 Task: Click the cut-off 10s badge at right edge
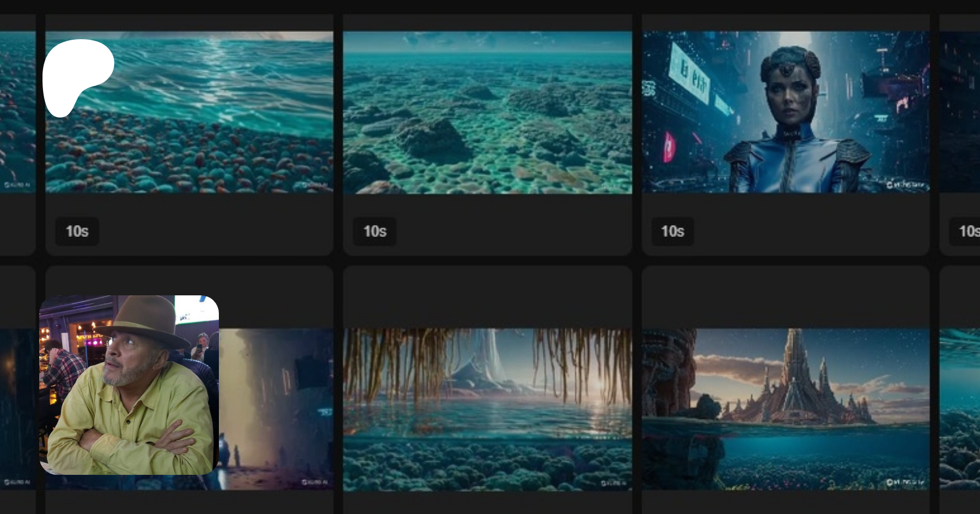click(x=967, y=231)
